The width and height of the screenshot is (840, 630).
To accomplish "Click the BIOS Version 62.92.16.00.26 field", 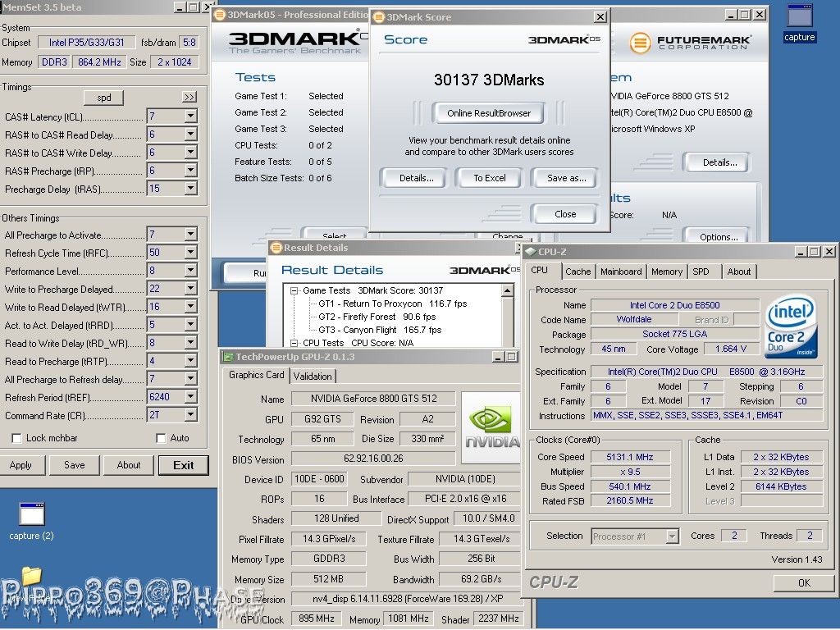I will (373, 459).
